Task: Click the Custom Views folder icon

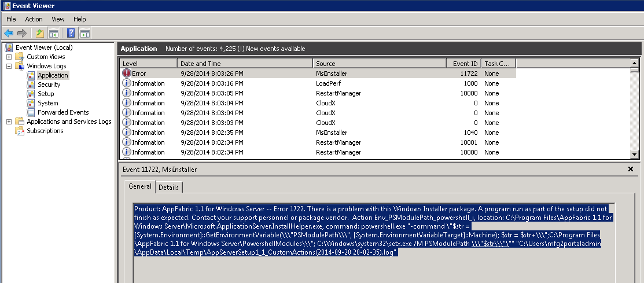Action: (20, 57)
